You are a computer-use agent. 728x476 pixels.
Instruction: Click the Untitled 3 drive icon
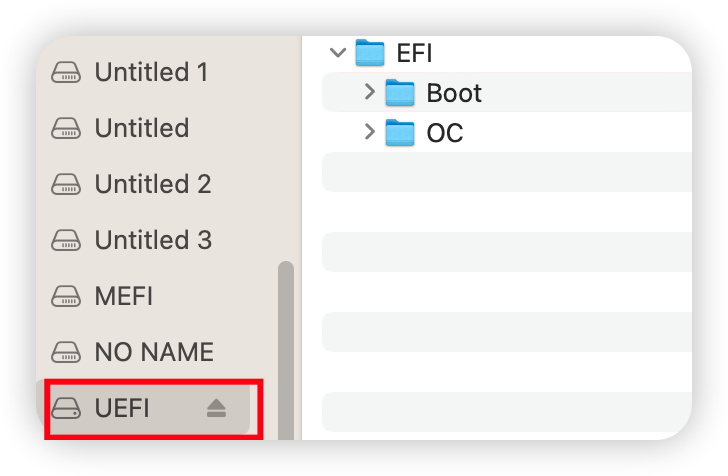click(x=67, y=240)
